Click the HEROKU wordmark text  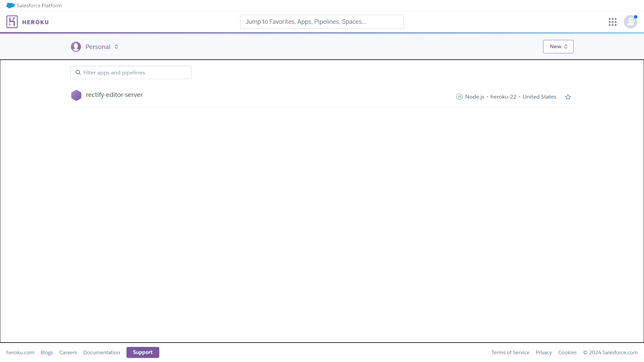(x=35, y=22)
